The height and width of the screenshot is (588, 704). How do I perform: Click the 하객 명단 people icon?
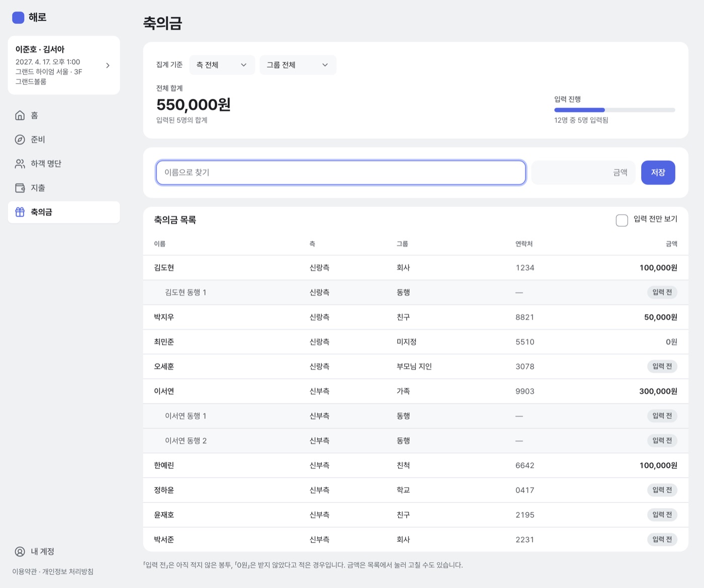[x=20, y=163]
